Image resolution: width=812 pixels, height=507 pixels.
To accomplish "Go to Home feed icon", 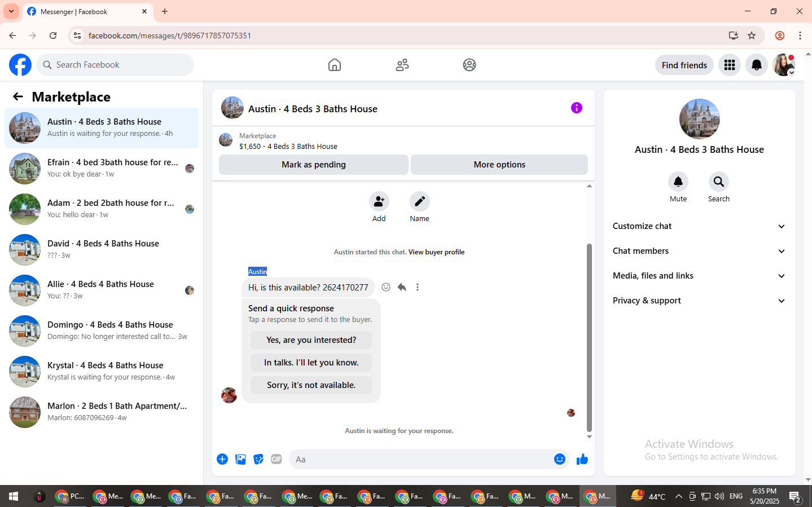I will click(335, 65).
